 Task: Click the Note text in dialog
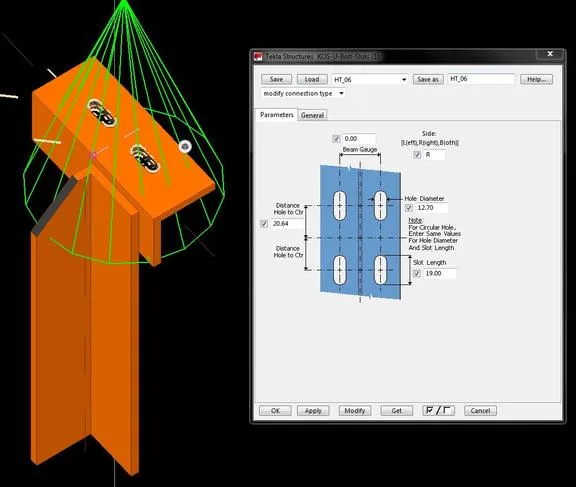point(435,234)
